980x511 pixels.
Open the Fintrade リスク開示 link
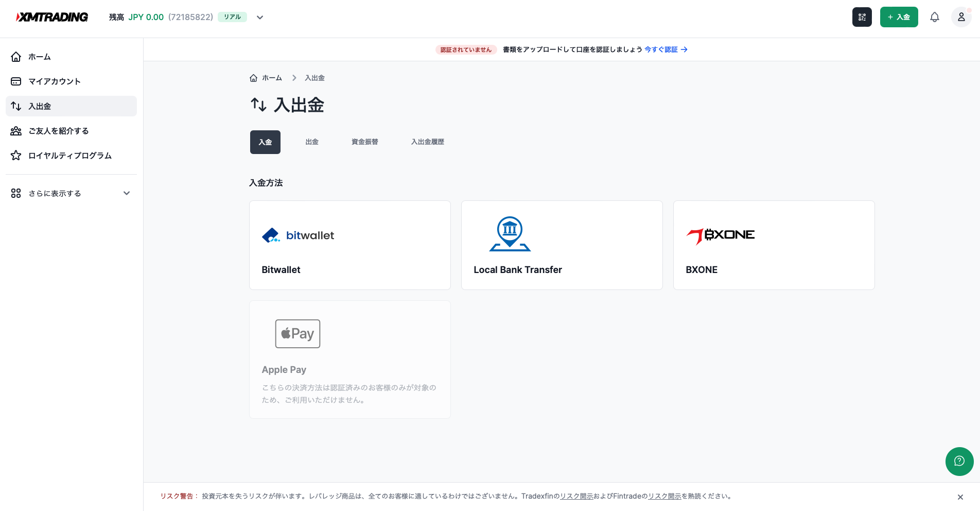coord(664,496)
